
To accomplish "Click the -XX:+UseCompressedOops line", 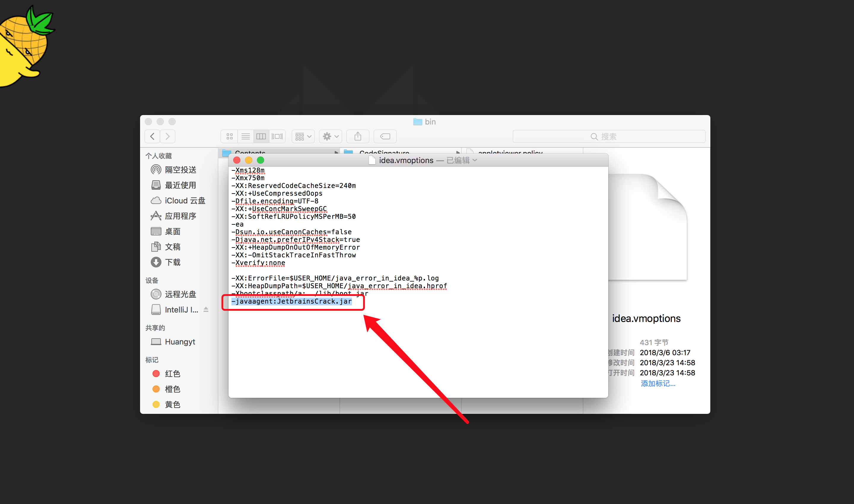I will [277, 193].
